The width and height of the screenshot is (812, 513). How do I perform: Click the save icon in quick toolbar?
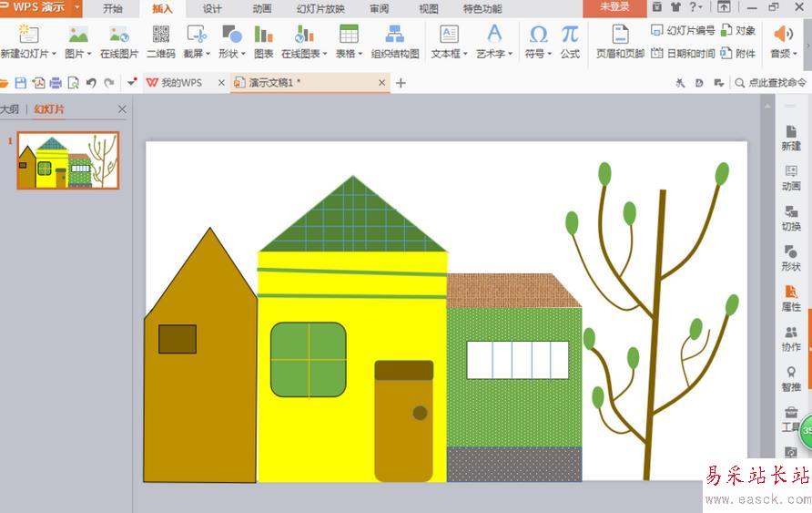[x=20, y=83]
